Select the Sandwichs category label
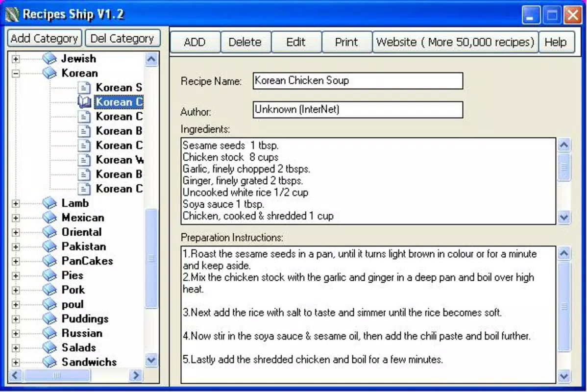The height and width of the screenshot is (392, 587). (89, 363)
